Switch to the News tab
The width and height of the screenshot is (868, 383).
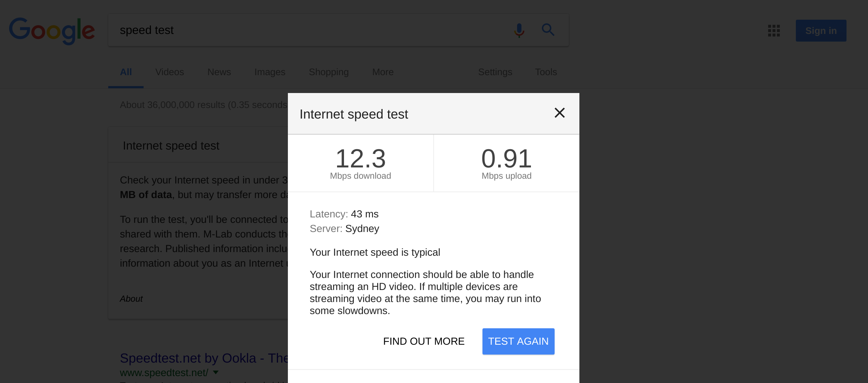click(219, 72)
